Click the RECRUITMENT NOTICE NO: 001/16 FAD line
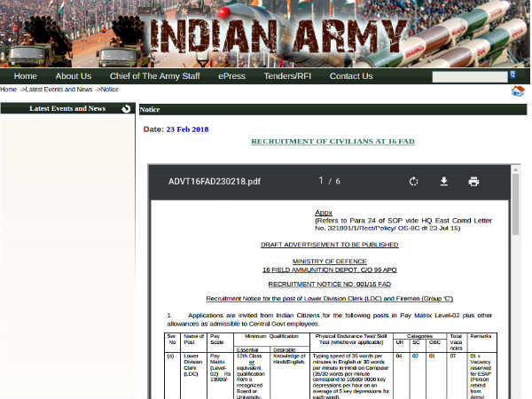The width and height of the screenshot is (532, 399). pos(330,285)
